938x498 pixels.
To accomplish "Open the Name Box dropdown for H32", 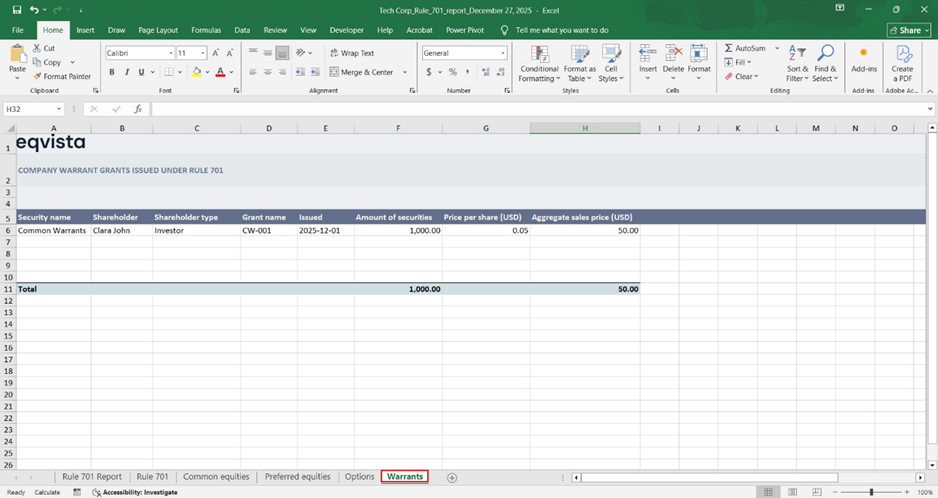I will pyautogui.click(x=60, y=109).
